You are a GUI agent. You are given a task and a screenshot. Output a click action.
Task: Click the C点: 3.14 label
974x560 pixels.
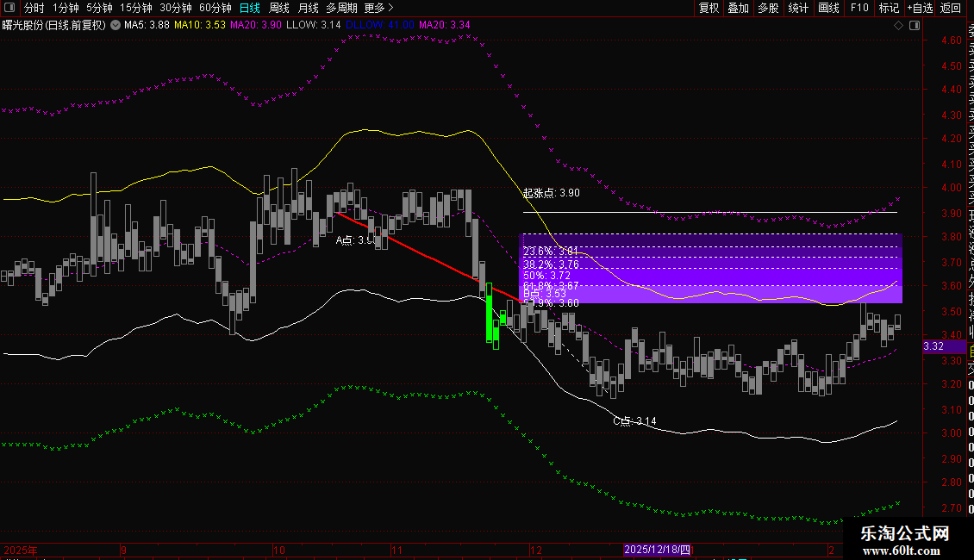click(634, 421)
